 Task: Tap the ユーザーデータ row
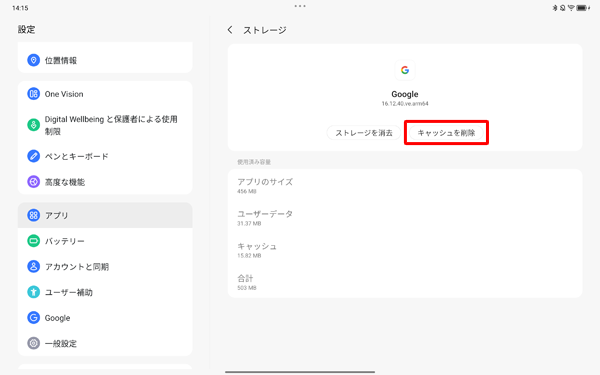tap(405, 218)
